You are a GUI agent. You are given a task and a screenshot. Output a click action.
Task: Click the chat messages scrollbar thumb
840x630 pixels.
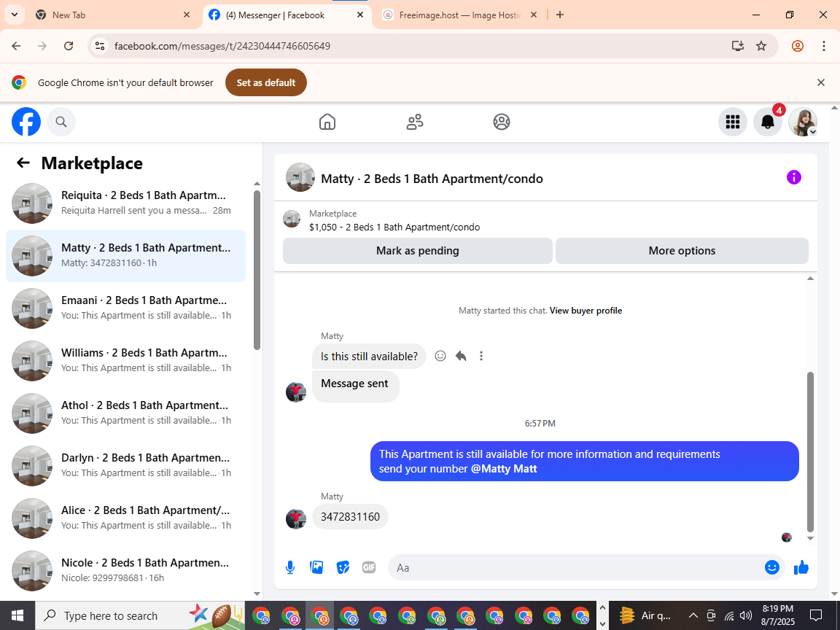pyautogui.click(x=810, y=451)
